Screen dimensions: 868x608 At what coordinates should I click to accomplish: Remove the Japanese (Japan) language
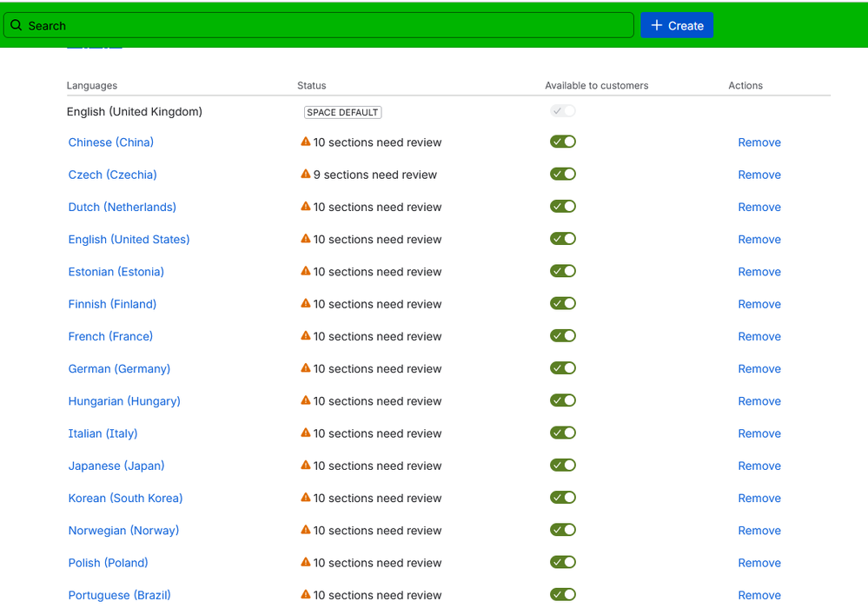pos(759,466)
